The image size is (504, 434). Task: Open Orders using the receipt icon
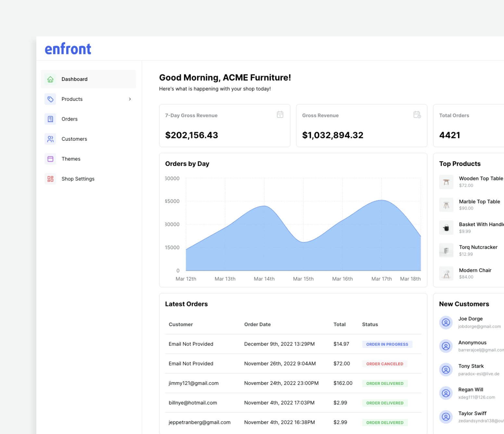click(x=50, y=119)
